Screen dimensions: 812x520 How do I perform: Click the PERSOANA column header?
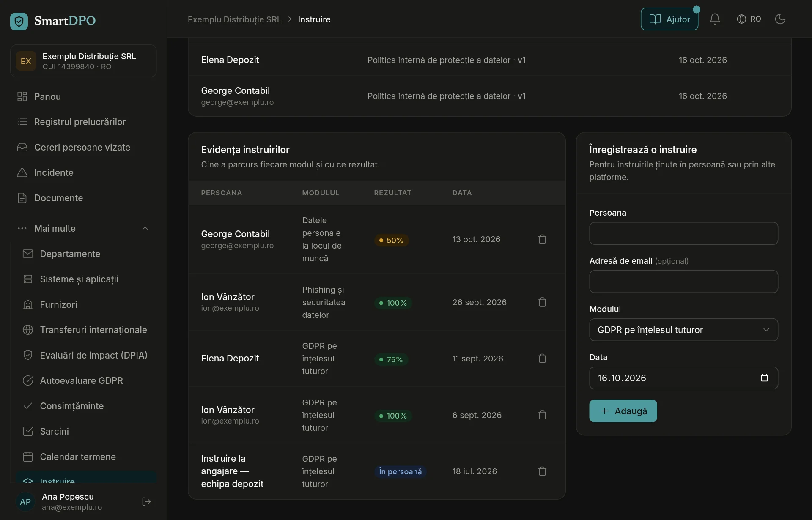[222, 193]
